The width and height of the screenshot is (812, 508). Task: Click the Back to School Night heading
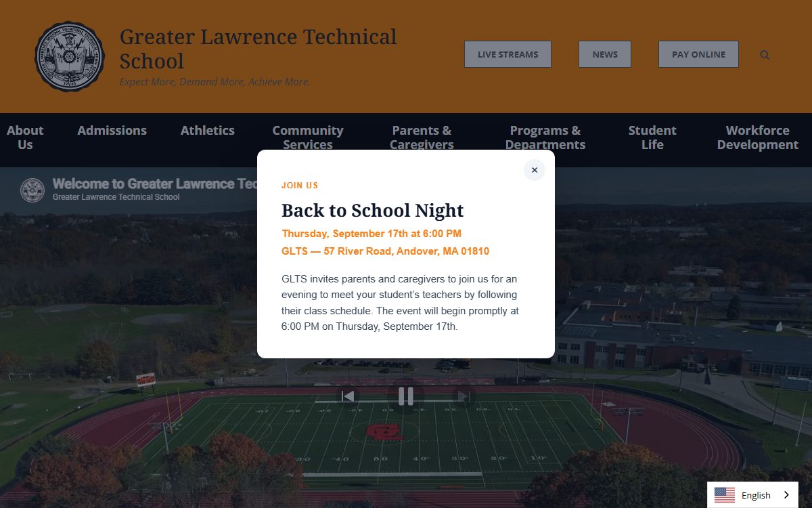373,211
